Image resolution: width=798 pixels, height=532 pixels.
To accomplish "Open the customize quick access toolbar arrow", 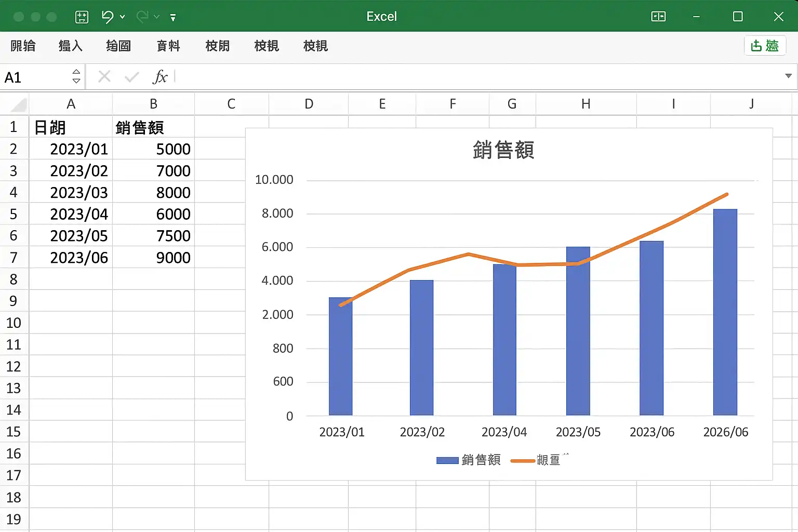I will pos(173,17).
